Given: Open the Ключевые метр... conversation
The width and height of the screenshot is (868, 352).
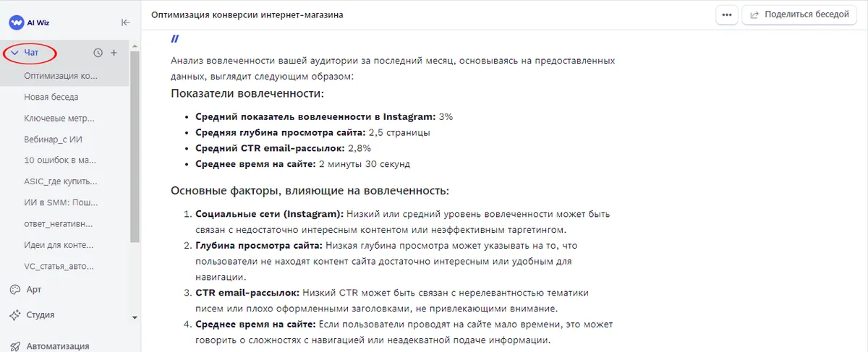Looking at the screenshot, I should [59, 118].
